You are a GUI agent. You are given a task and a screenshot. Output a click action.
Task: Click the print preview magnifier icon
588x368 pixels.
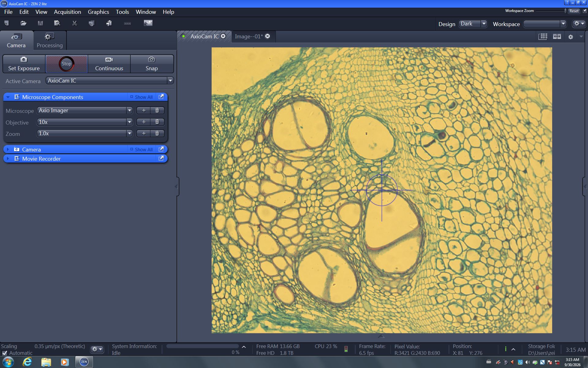(57, 23)
